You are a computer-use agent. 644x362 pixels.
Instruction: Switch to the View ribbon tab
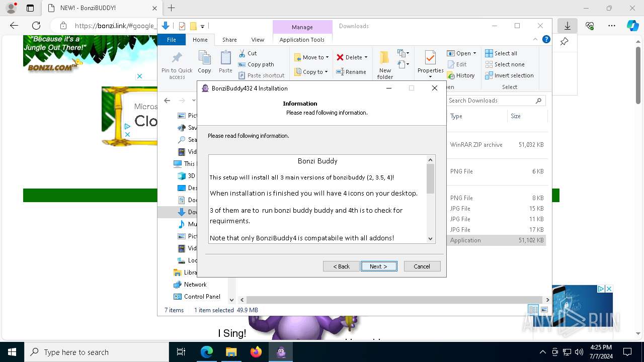[x=258, y=40]
